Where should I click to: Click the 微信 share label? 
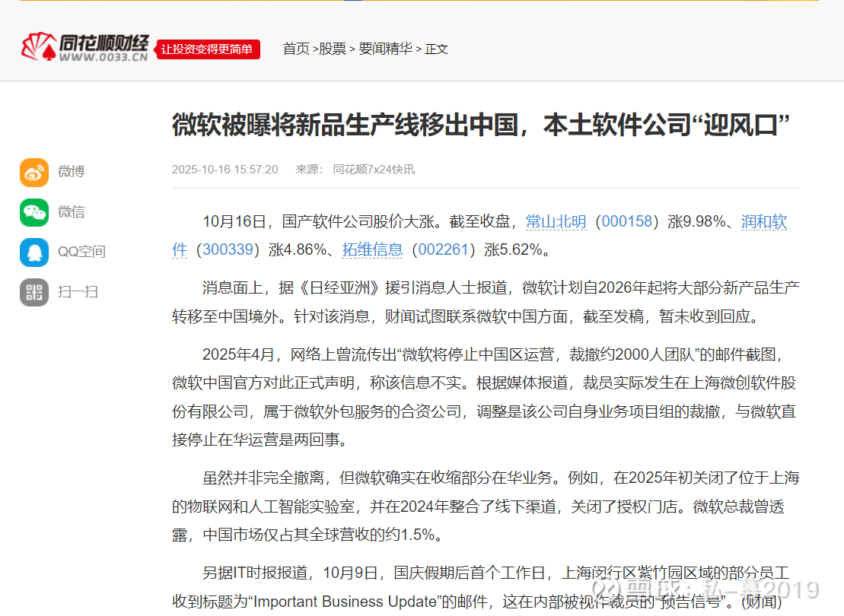(71, 212)
